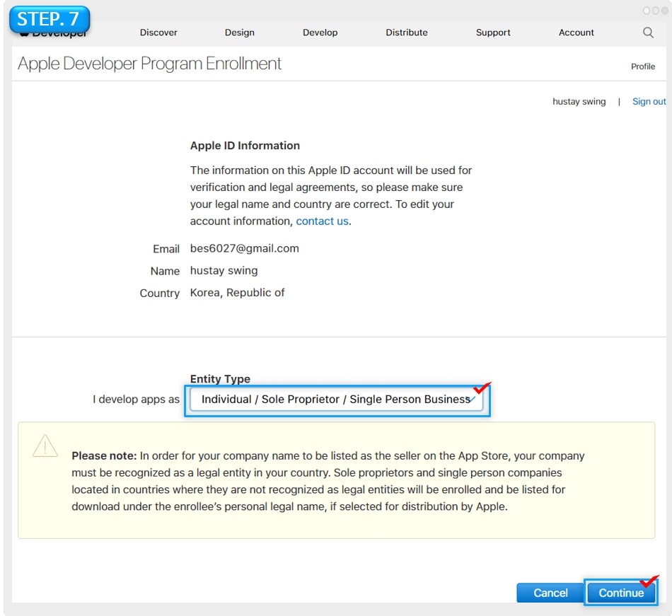The image size is (672, 616).
Task: Follow the "contact us" link
Action: pyautogui.click(x=322, y=221)
